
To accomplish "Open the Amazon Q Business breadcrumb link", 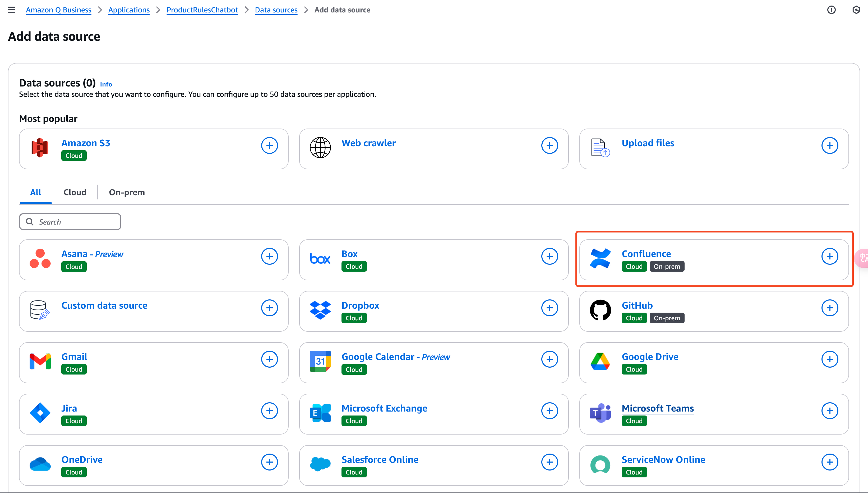I will point(58,10).
